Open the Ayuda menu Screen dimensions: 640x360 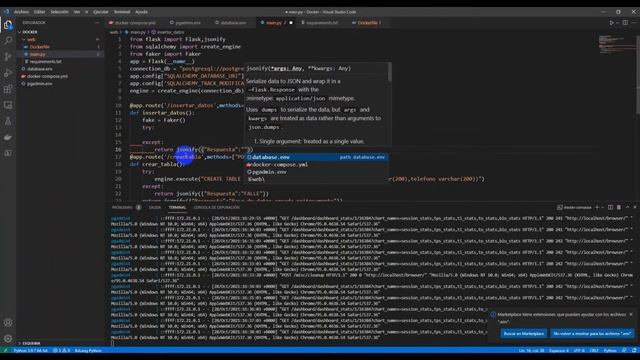(x=141, y=12)
